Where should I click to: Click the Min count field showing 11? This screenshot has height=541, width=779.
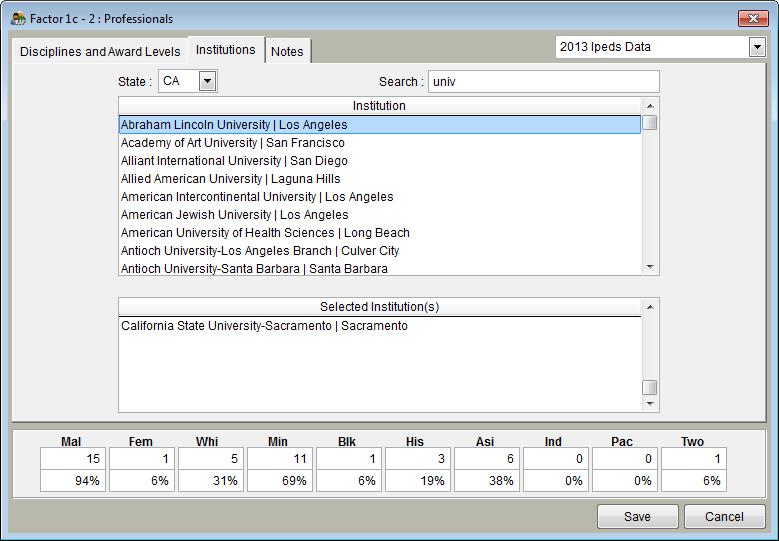click(280, 459)
